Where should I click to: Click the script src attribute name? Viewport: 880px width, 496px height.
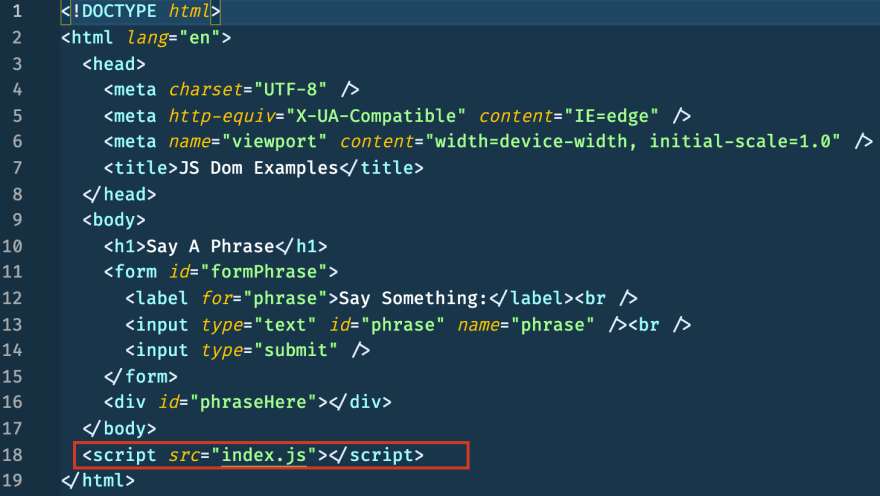(184, 454)
